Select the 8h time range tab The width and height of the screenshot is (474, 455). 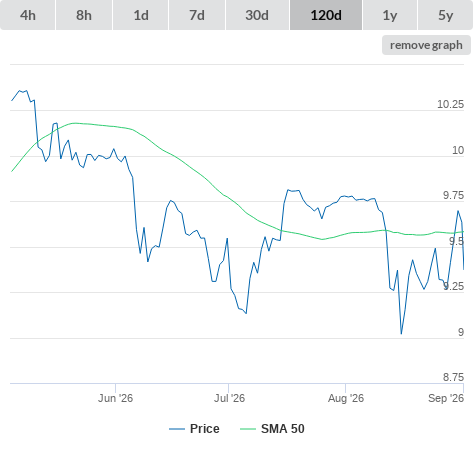click(x=84, y=15)
